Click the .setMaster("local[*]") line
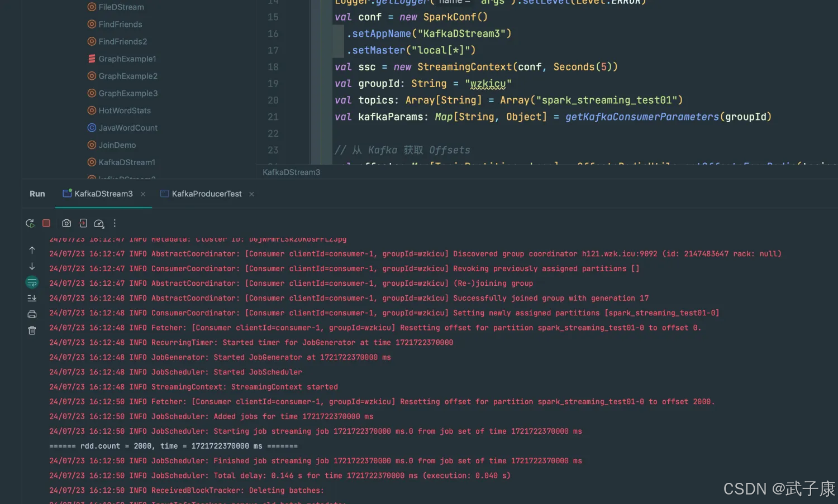Image resolution: width=838 pixels, height=504 pixels. coord(411,50)
